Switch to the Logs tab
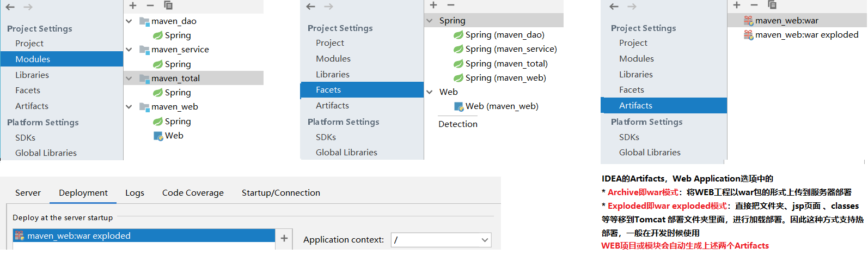The width and height of the screenshot is (868, 254). [x=135, y=193]
